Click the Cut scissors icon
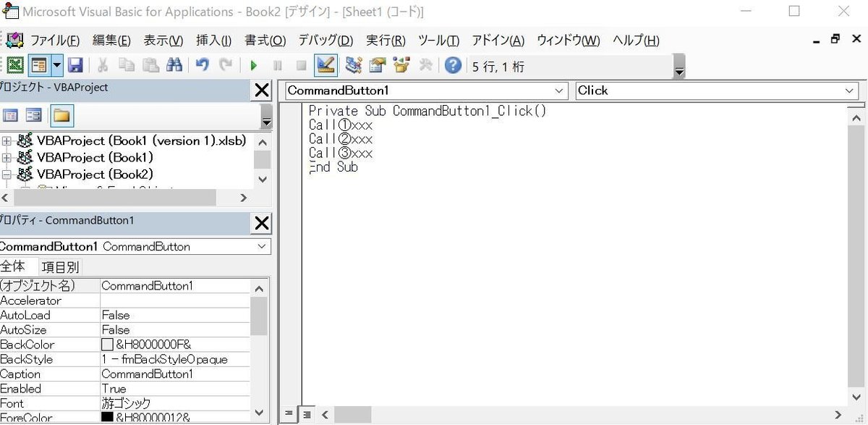 pos(103,66)
